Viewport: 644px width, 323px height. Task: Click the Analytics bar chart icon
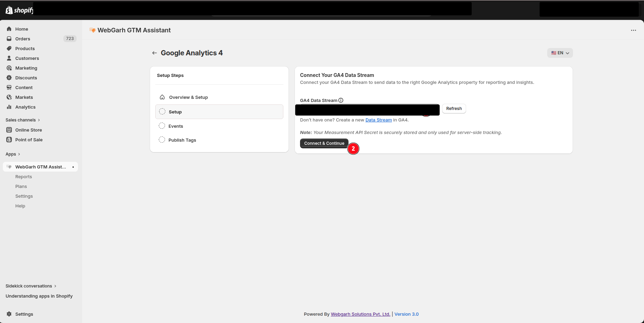tap(9, 107)
